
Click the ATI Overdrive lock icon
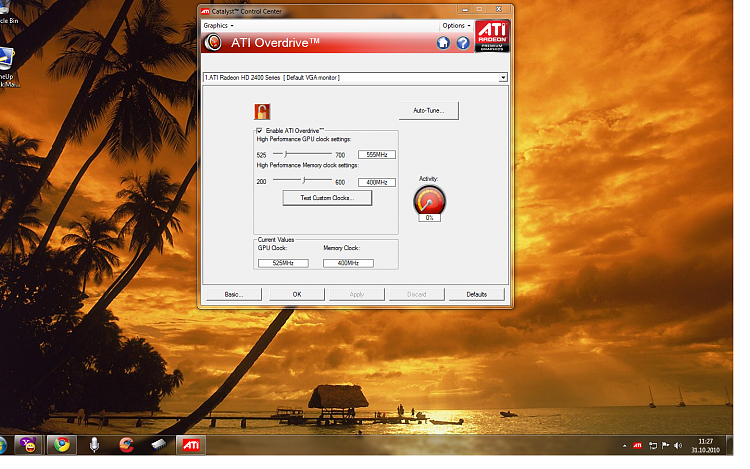pyautogui.click(x=262, y=111)
